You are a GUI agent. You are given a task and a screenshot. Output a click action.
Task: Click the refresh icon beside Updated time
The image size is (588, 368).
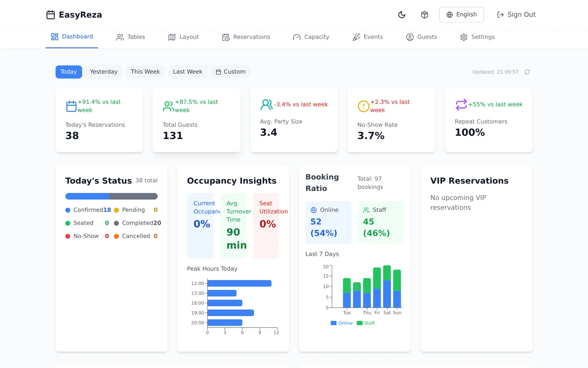(x=527, y=72)
